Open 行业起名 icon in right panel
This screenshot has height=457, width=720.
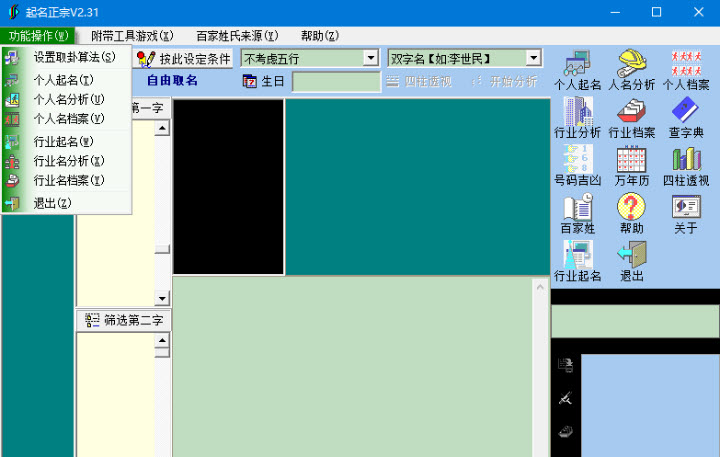coord(577,261)
